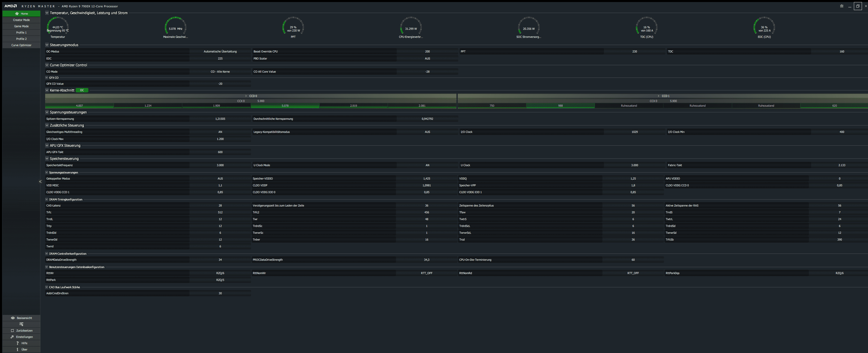Click the question mark Hilfe icon
868x353 pixels.
(x=17, y=343)
